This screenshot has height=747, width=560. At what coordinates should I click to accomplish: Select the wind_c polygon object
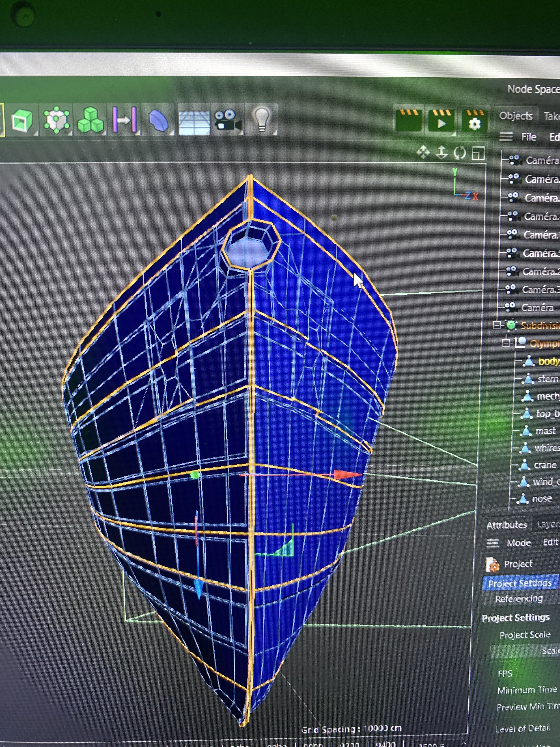546,482
